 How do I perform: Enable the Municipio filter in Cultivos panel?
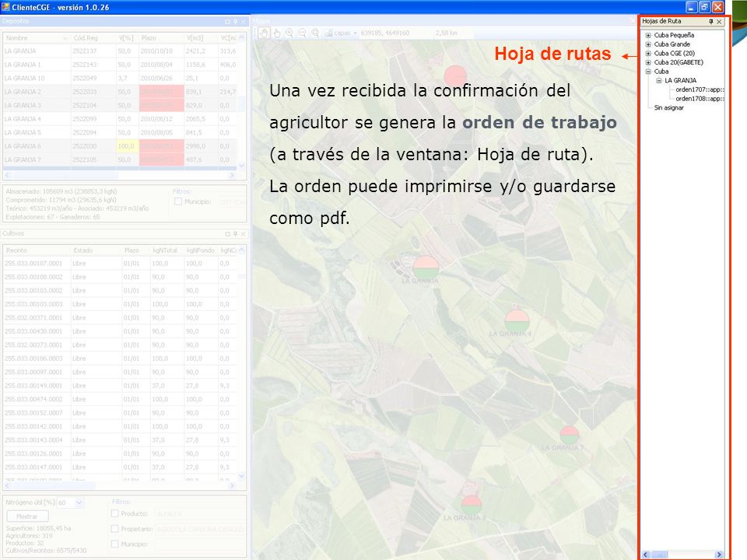[114, 544]
